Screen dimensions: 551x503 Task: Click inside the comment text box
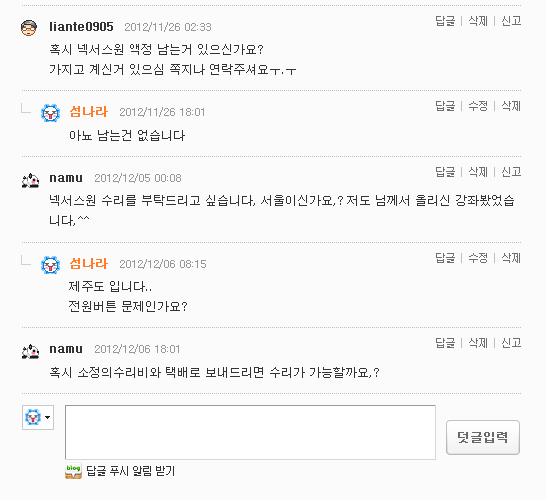(250, 432)
